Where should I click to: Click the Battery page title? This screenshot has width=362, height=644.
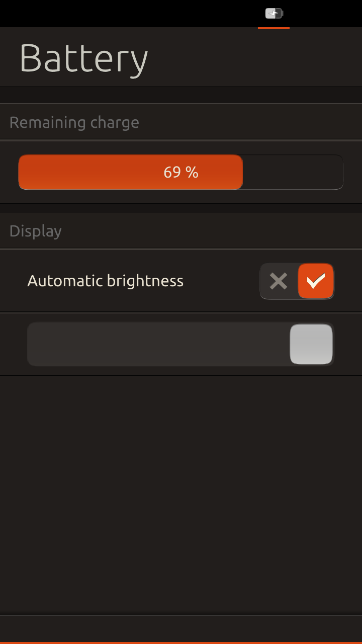(83, 58)
